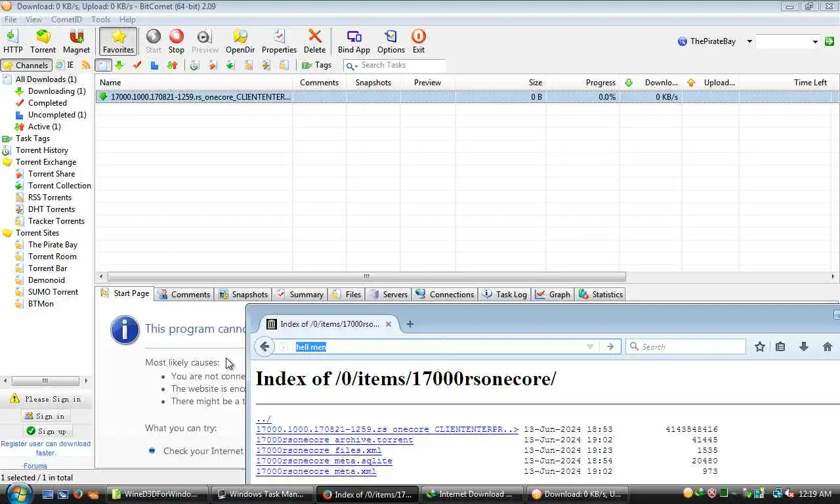Screen dimensions: 840x504
Task: Open Torrent History in sidebar
Action: (x=42, y=150)
